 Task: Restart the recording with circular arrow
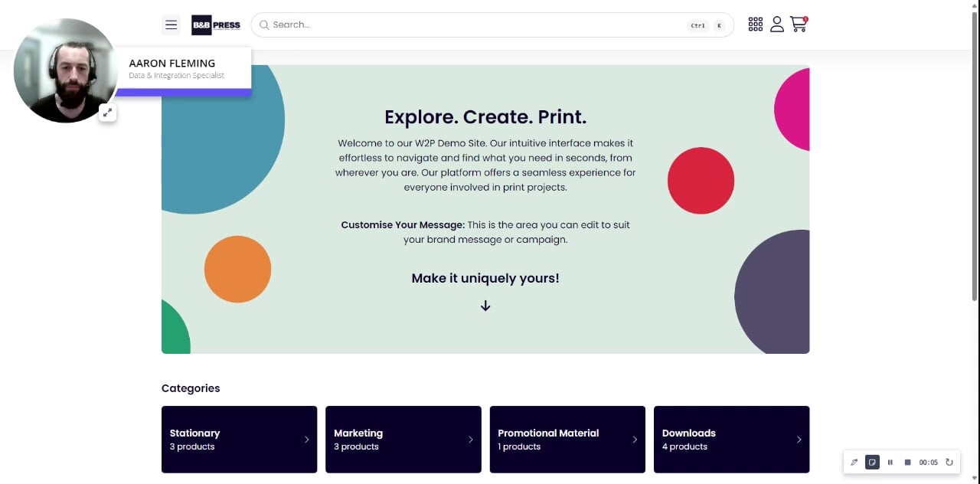(x=949, y=463)
